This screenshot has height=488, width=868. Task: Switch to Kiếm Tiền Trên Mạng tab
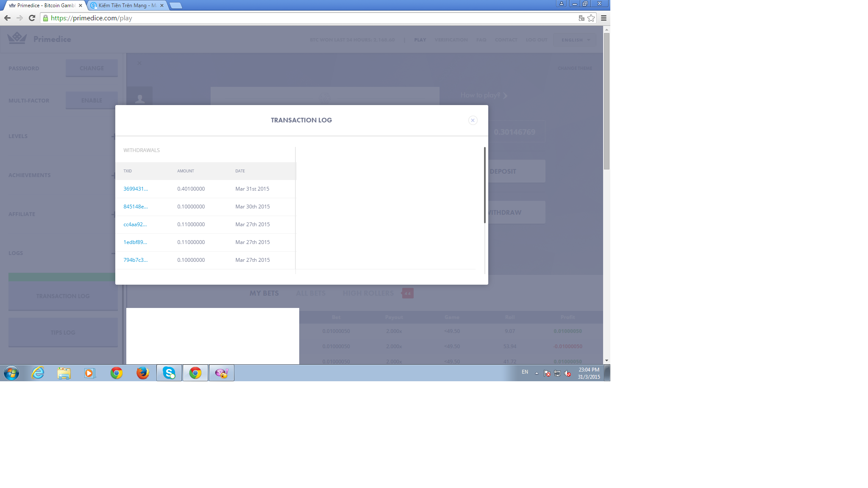coord(126,6)
